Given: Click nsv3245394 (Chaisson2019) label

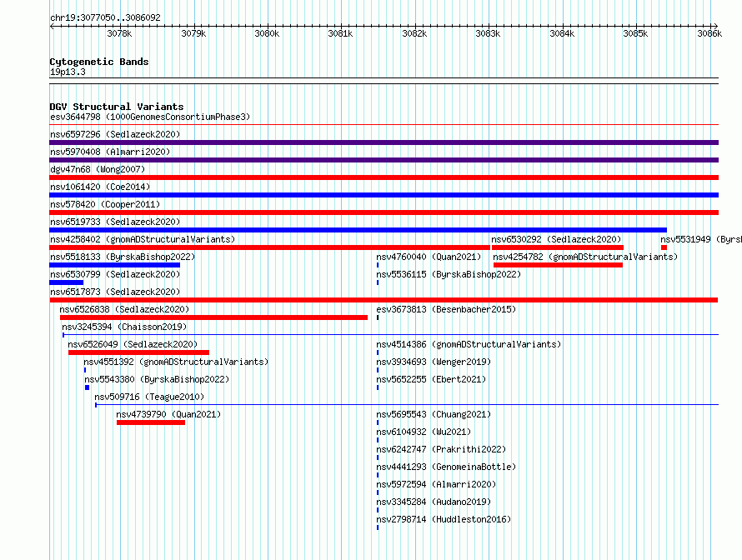Looking at the screenshot, I should tap(124, 327).
